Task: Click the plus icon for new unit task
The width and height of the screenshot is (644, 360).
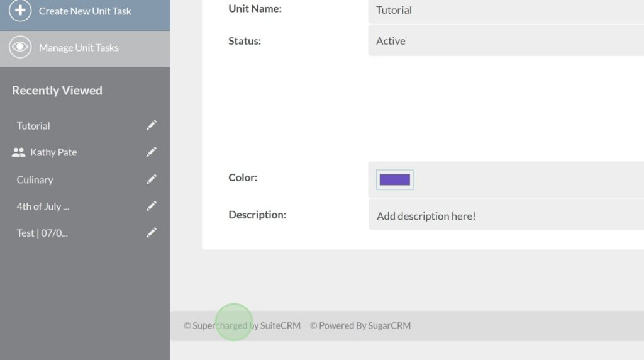Action: coord(20,11)
